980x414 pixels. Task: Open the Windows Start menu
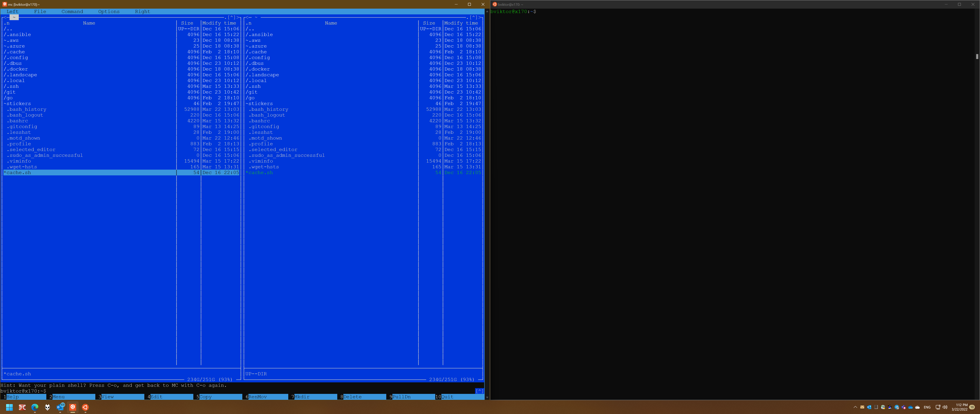point(10,407)
